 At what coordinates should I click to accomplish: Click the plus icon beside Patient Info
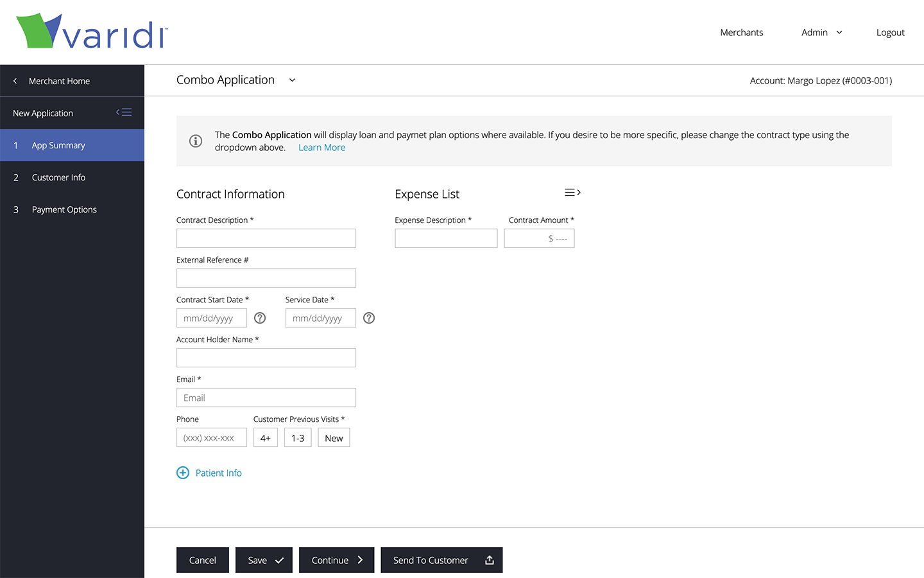[x=183, y=473]
